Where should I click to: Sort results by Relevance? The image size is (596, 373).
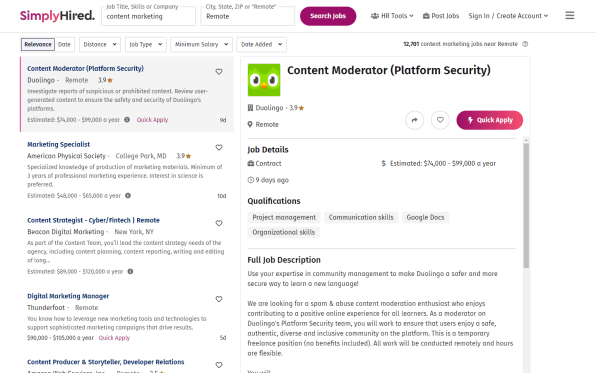pos(38,44)
